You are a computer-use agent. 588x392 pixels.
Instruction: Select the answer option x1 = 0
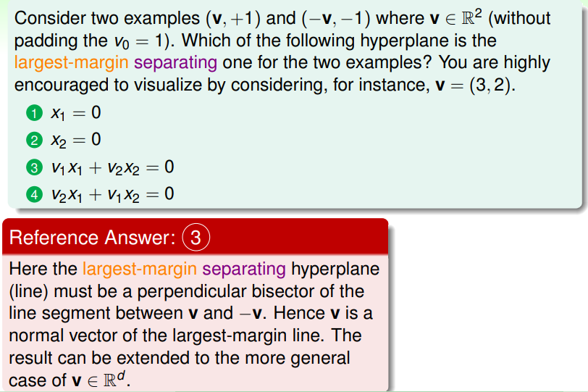tap(75, 114)
